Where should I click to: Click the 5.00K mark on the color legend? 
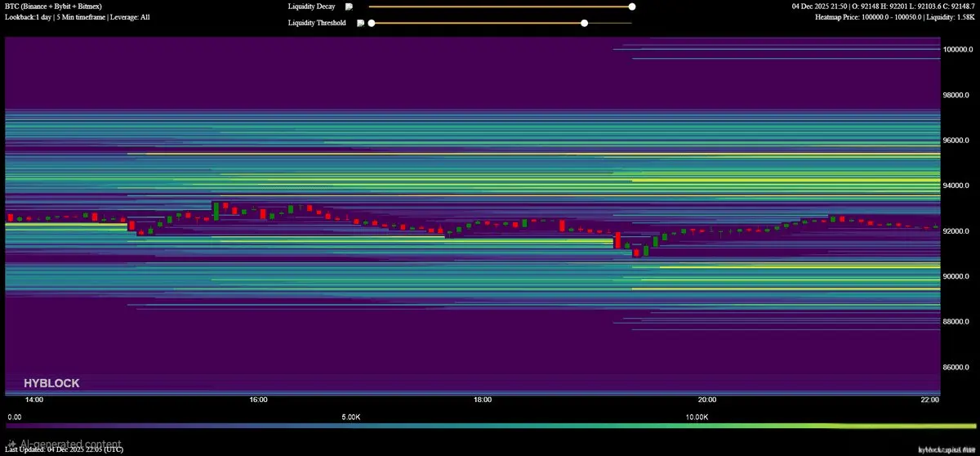[x=351, y=417]
